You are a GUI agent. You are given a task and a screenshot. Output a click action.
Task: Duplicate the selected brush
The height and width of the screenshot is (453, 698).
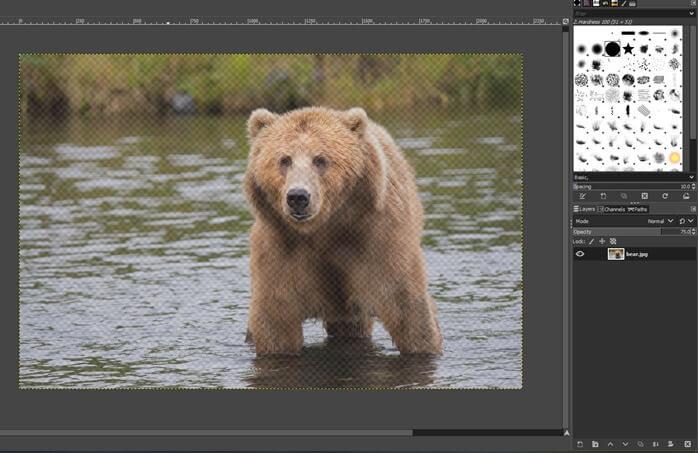pos(624,196)
